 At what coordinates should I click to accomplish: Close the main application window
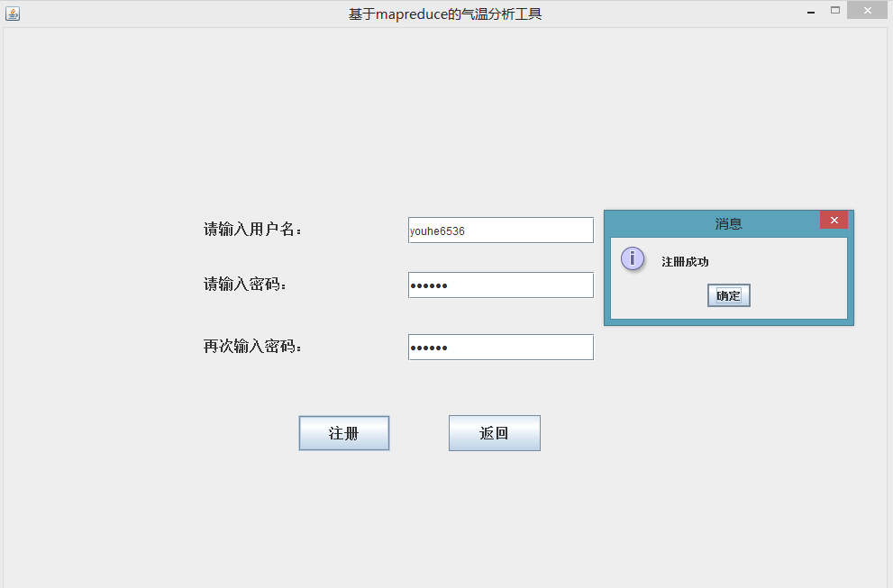click(x=867, y=10)
